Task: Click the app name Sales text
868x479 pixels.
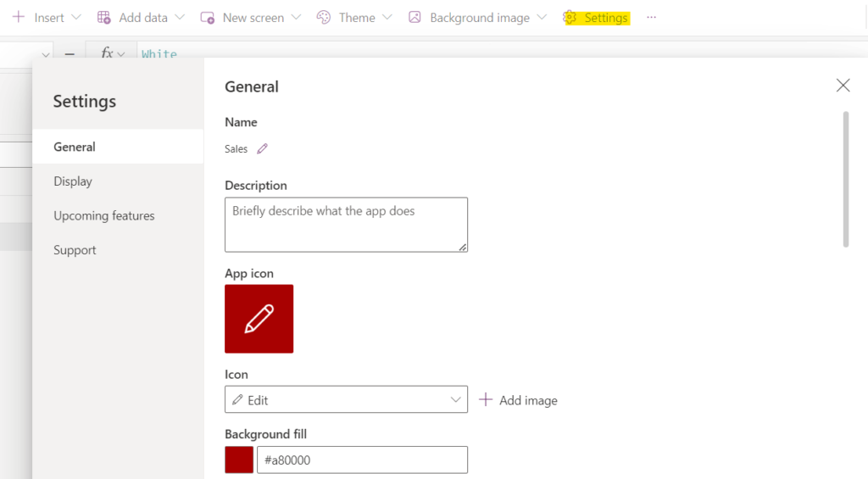Action: (x=236, y=149)
